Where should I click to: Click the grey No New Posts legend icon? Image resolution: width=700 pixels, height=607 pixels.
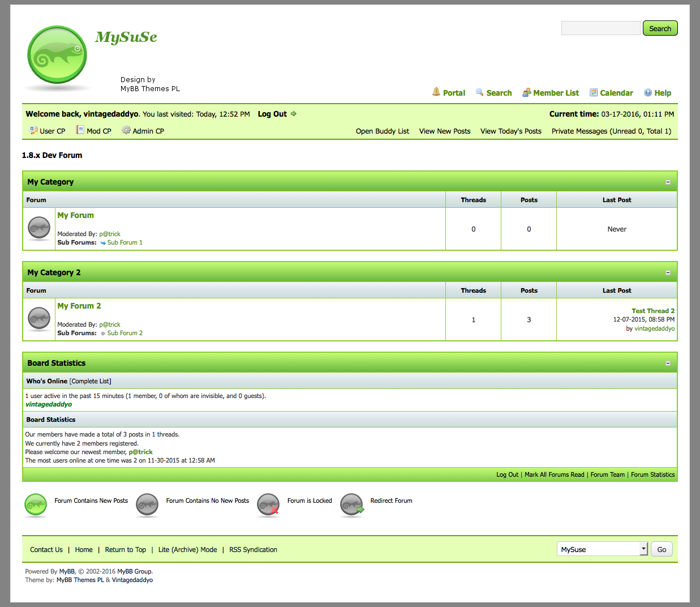(147, 505)
